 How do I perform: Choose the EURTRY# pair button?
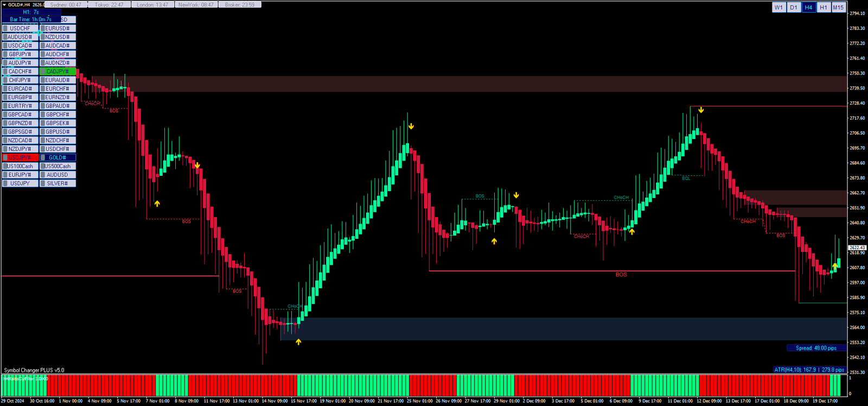tap(20, 106)
